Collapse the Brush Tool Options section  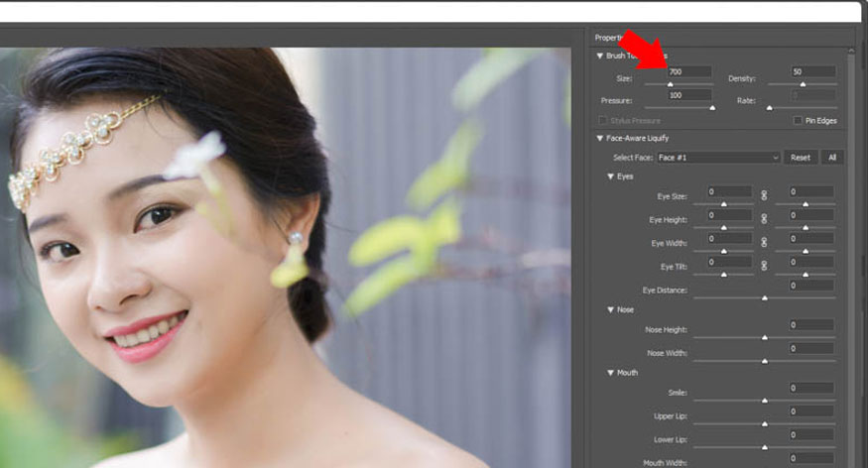pos(599,56)
